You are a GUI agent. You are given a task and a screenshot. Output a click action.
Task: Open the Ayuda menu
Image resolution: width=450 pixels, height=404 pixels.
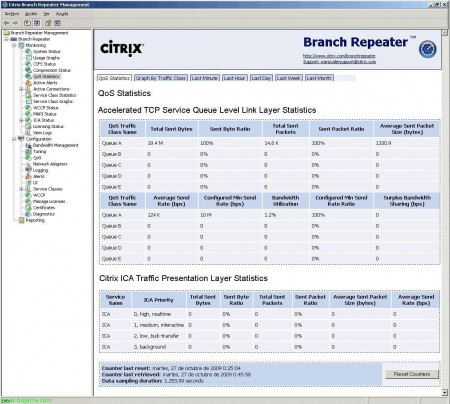pos(62,14)
